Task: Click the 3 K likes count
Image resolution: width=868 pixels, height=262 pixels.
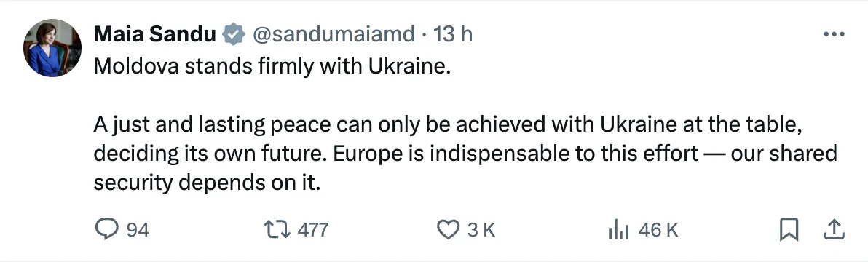Action: click(481, 230)
